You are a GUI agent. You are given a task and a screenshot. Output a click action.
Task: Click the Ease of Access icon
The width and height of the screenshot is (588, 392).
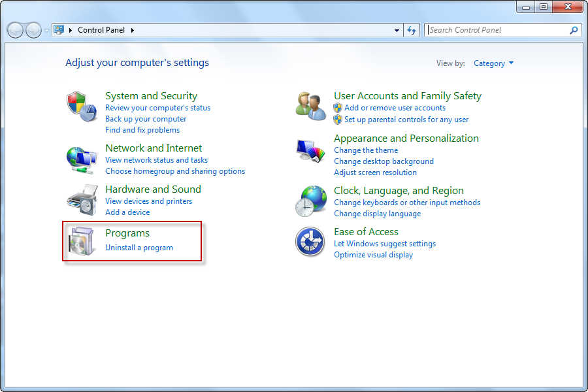[310, 241]
